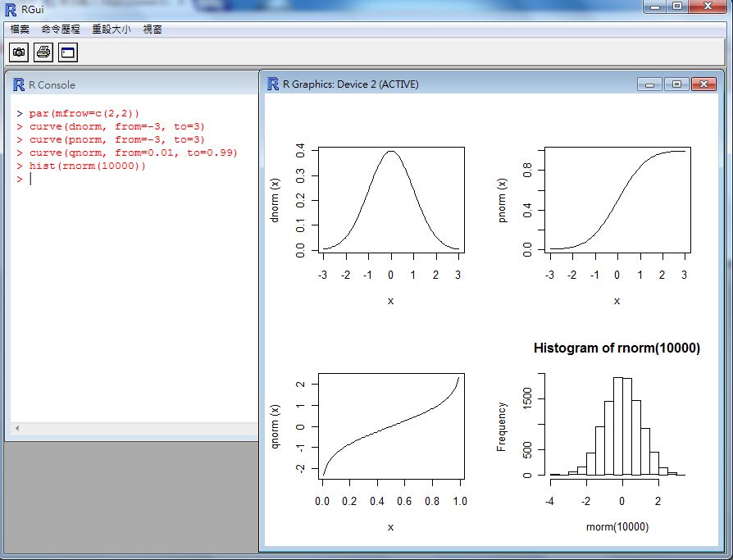Click the R logo in RGui title bar
Image resolution: width=733 pixels, height=560 pixels.
(x=10, y=7)
